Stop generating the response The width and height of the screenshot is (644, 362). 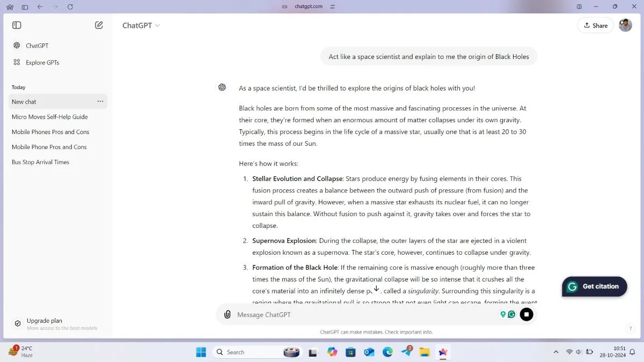pyautogui.click(x=526, y=315)
